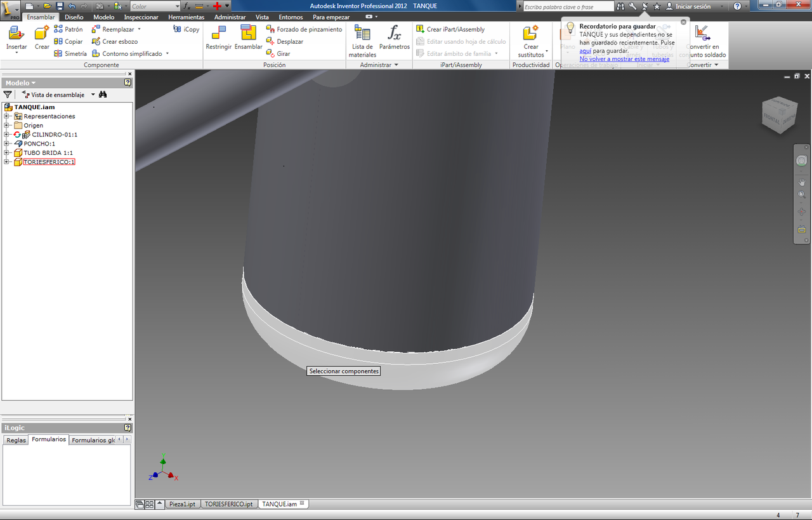Expand the Origen tree node
Viewport: 812px width, 520px height.
[x=6, y=125]
